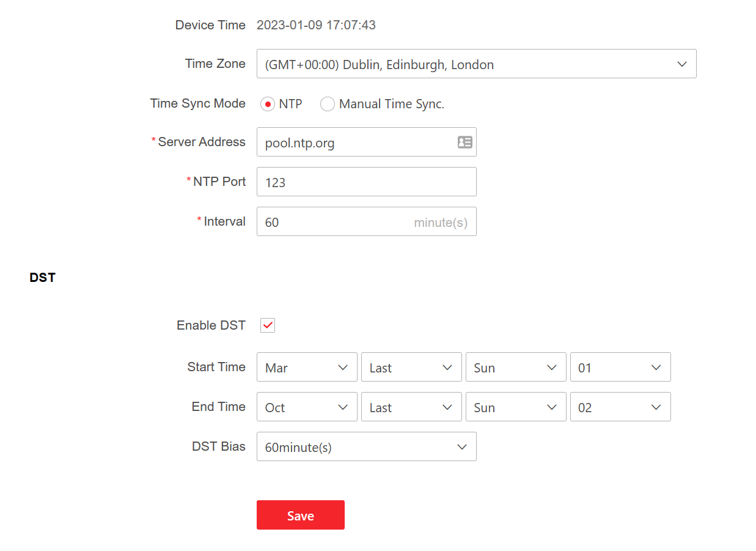Screen dimensions: 756x551
Task: Open Start Time hour dropdown showing 01
Action: (620, 368)
